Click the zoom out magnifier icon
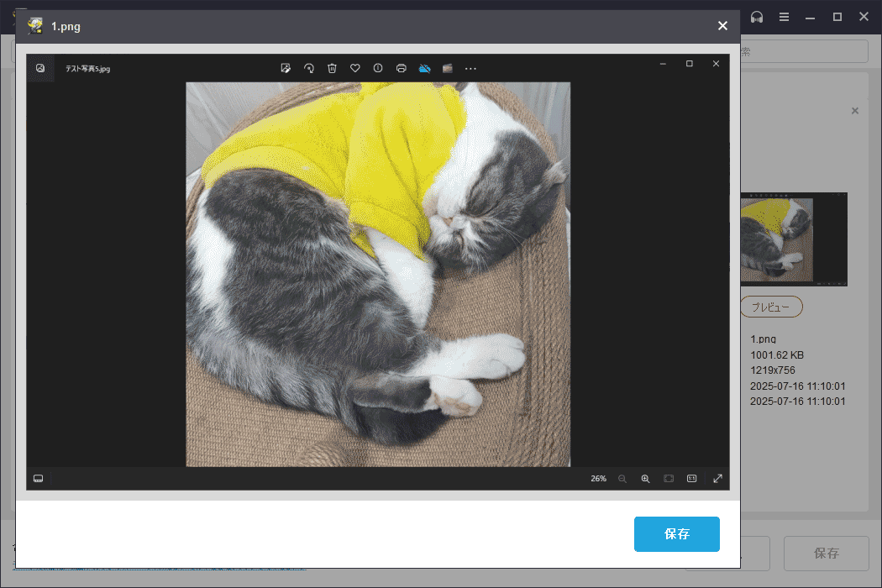This screenshot has height=588, width=882. (x=622, y=478)
